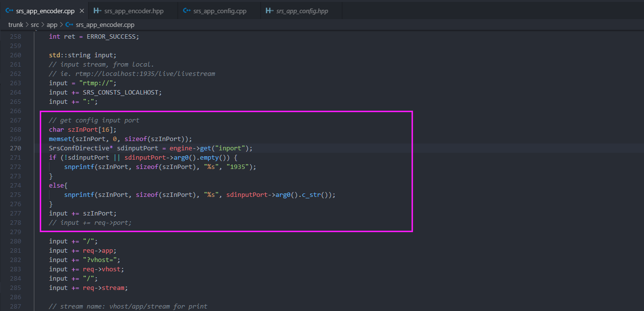Open the trunk breadcrumb
The image size is (644, 311).
(x=16, y=24)
